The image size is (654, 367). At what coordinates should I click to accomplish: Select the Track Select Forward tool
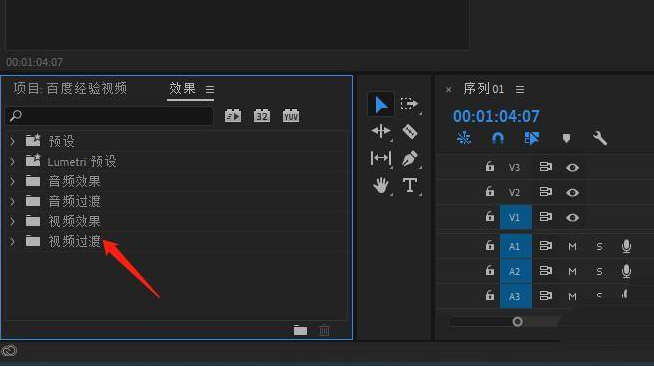410,104
